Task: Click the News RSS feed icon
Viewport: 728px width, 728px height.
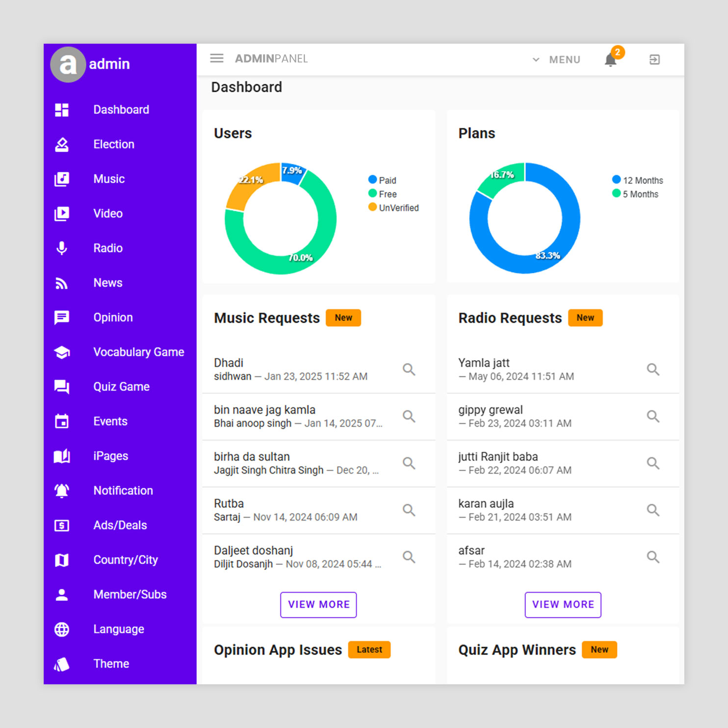Action: point(62,283)
